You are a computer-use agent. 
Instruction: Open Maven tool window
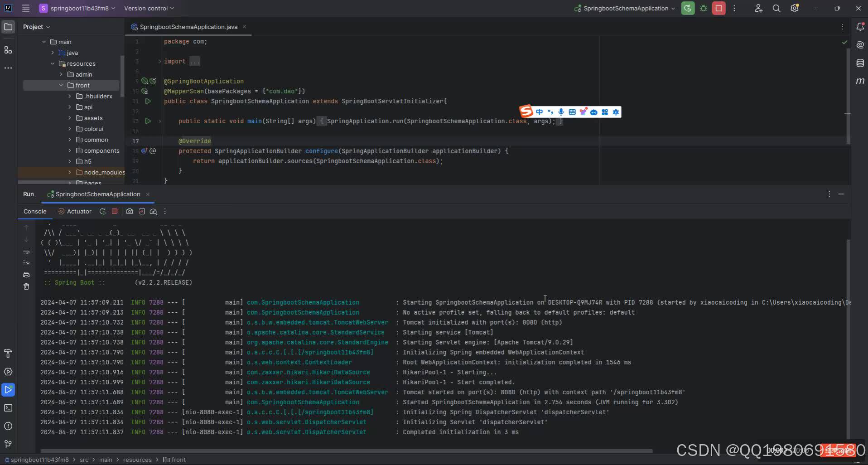[860, 81]
